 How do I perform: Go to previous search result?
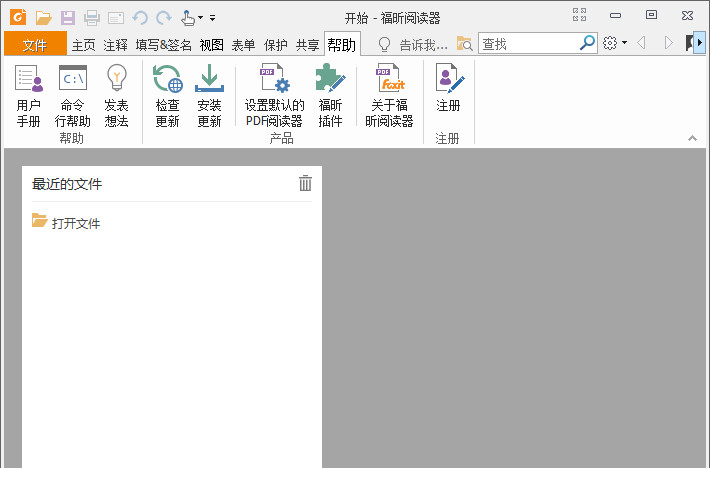click(641, 43)
